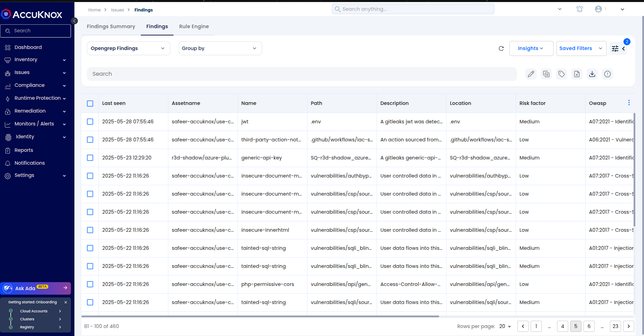Open the Ask Ada assistant
Image resolution: width=644 pixels, height=336 pixels.
pos(35,288)
